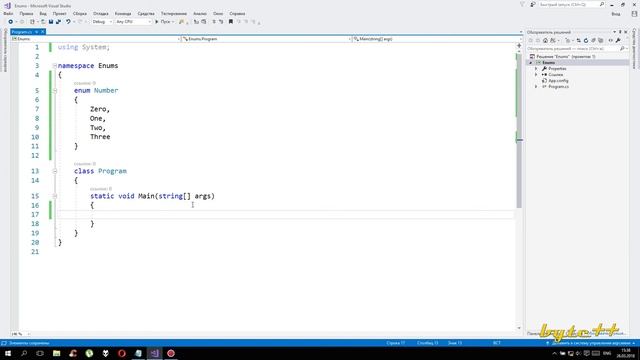Screen dimensions: 640x360
Task: Click the Visual Studio icon in taskbar
Action: pyautogui.click(x=154, y=353)
